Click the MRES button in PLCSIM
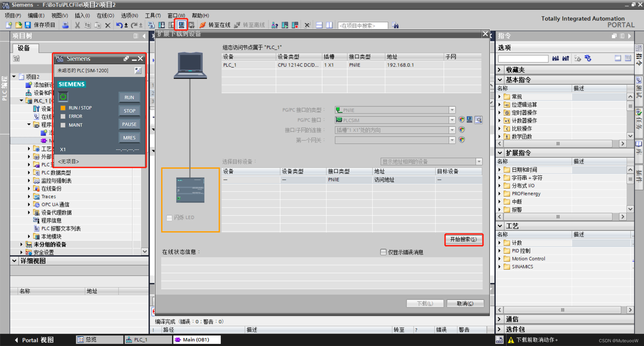Screen dimensions: 644x346 [129, 138]
